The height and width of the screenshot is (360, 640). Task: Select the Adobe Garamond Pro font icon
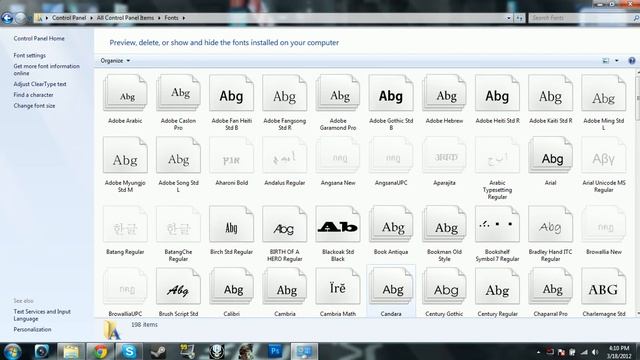(x=338, y=93)
